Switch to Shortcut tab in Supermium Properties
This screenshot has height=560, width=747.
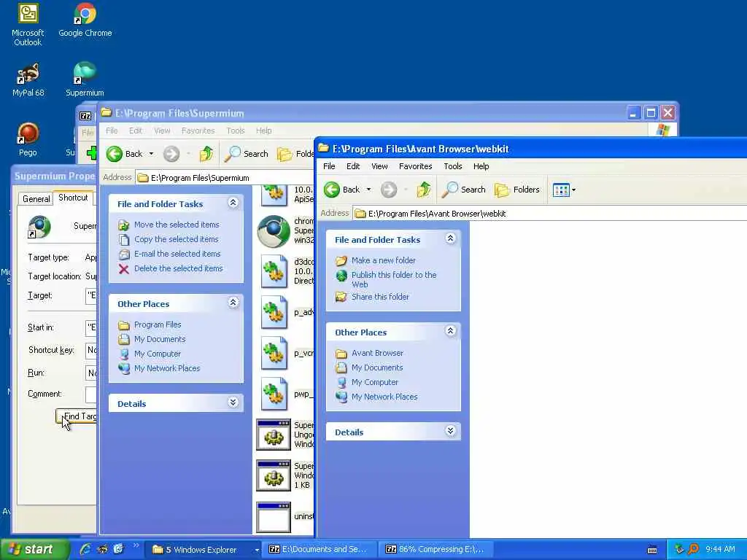click(73, 198)
